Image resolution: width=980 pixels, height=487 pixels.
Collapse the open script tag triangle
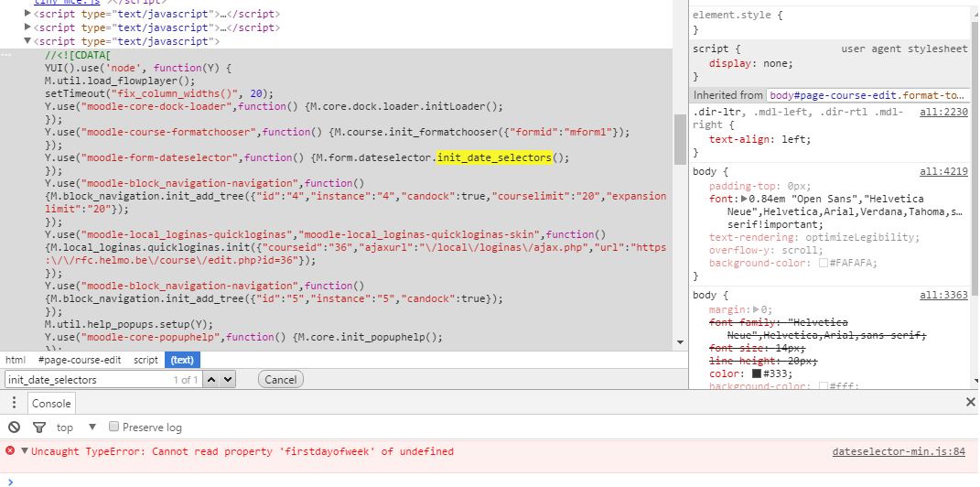coord(27,41)
